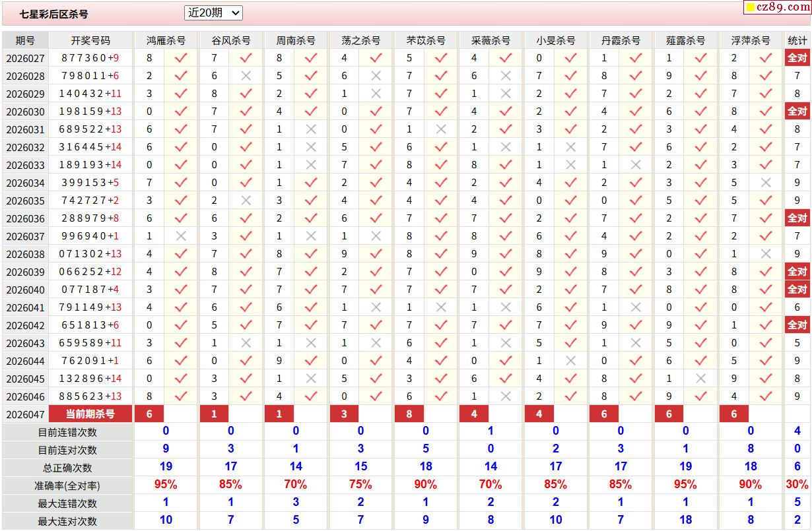Select the 芣苡杀号 column header
This screenshot has width=812, height=531.
(426, 40)
